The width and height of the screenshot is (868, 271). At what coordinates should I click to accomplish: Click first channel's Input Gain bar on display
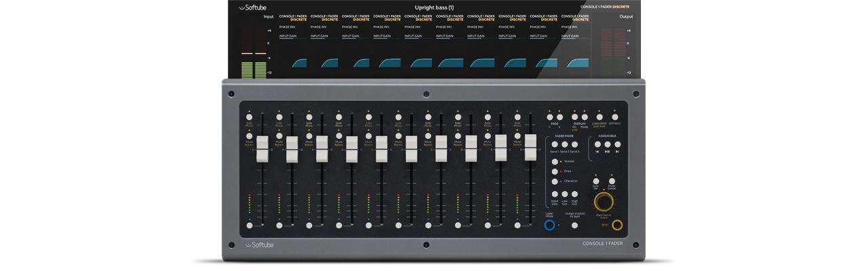tap(294, 37)
